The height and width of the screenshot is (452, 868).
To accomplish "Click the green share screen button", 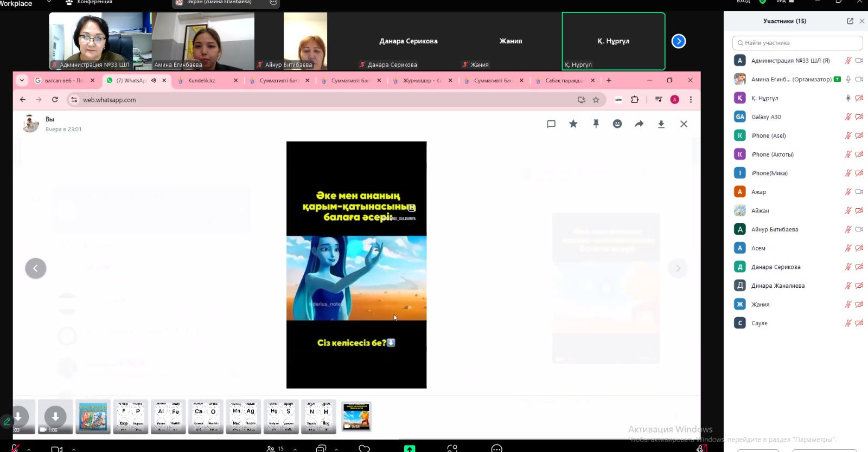I will 410,448.
